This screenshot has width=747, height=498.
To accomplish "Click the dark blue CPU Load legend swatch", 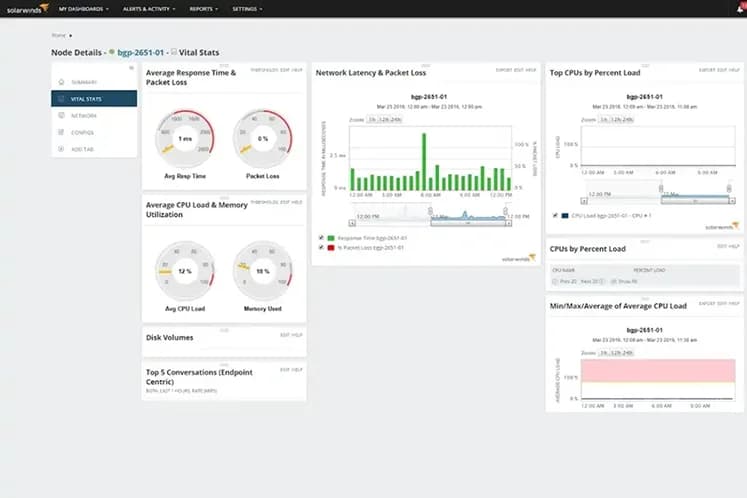I will pos(565,216).
